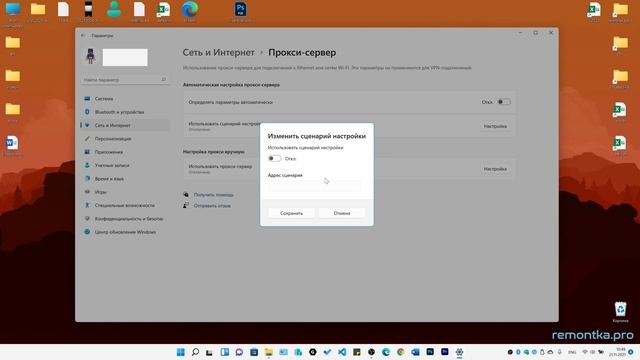Select 'Сеть и Интернет' in the sidebar

125,125
